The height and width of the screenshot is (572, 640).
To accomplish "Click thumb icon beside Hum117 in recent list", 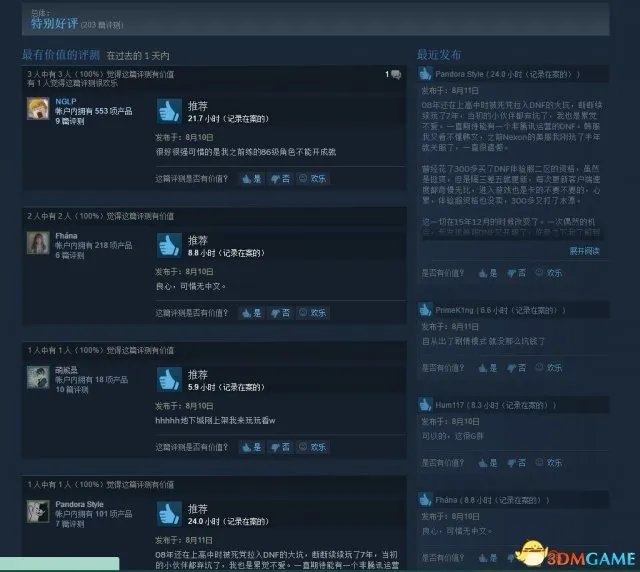I will pyautogui.click(x=425, y=405).
